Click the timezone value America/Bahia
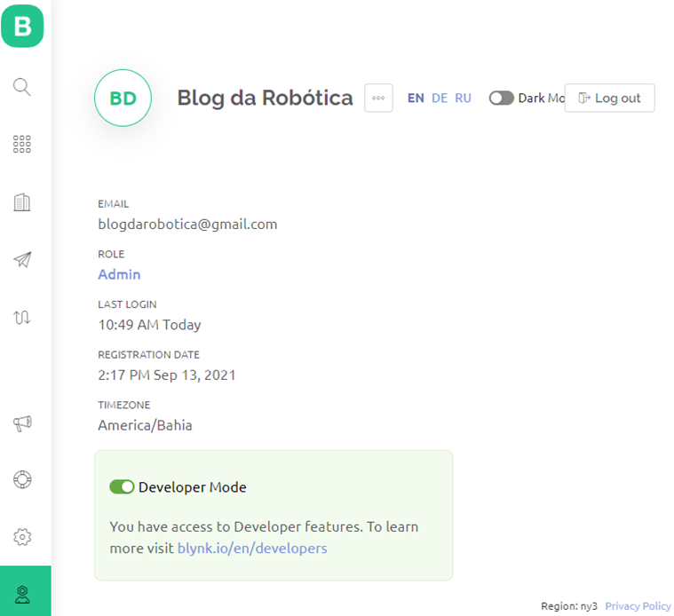The image size is (674, 616). [145, 425]
